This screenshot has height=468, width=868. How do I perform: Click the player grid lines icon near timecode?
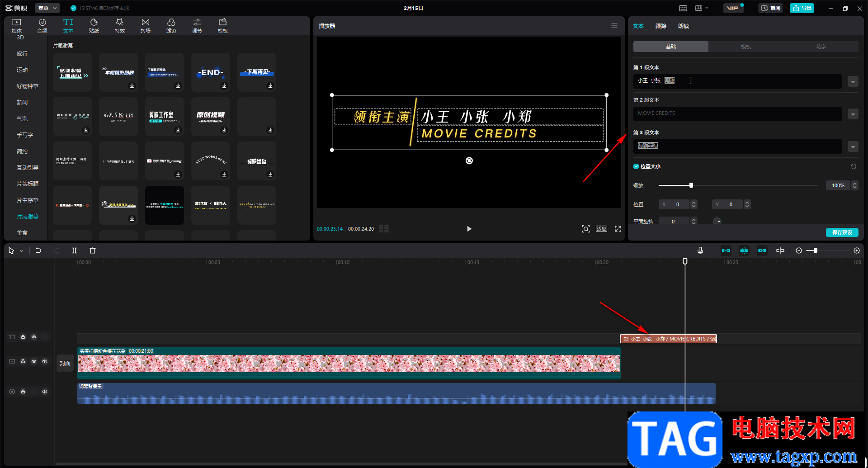click(x=384, y=229)
